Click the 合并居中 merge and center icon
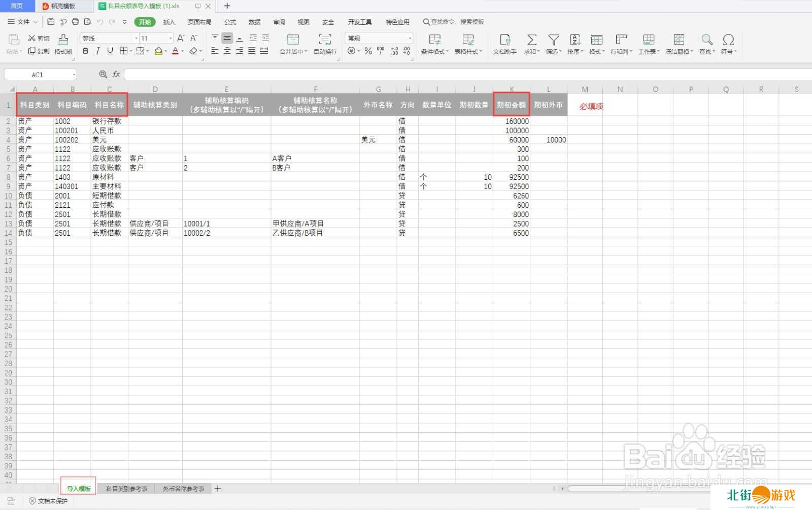 click(293, 40)
